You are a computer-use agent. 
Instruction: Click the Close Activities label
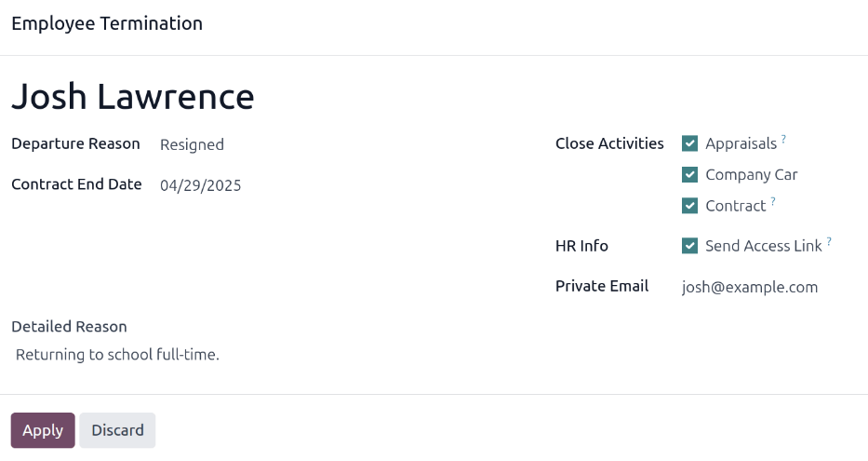click(609, 143)
